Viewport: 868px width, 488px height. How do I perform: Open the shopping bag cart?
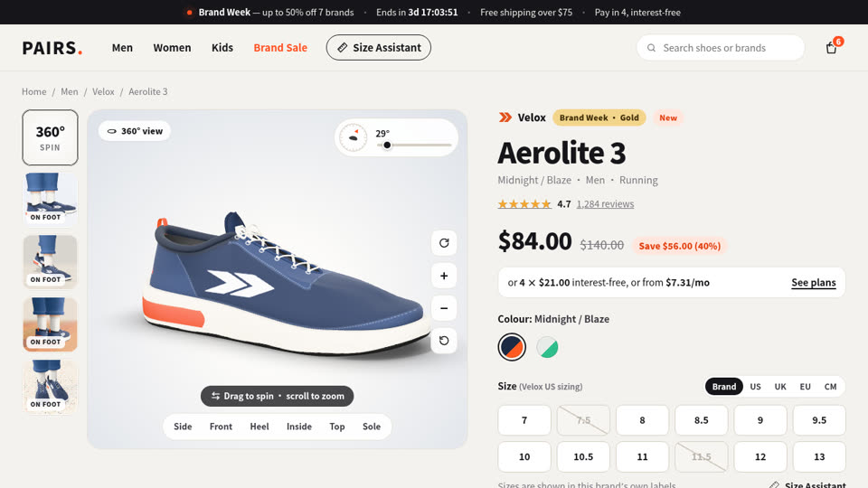[832, 48]
